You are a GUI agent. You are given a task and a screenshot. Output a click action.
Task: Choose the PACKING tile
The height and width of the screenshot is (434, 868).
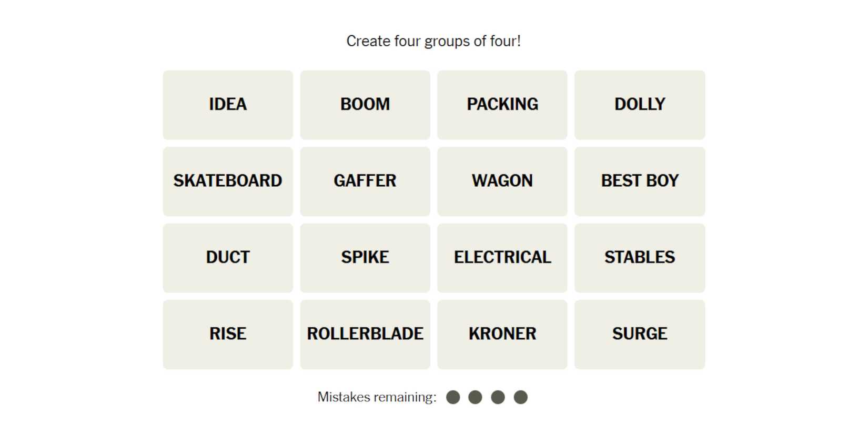point(502,105)
